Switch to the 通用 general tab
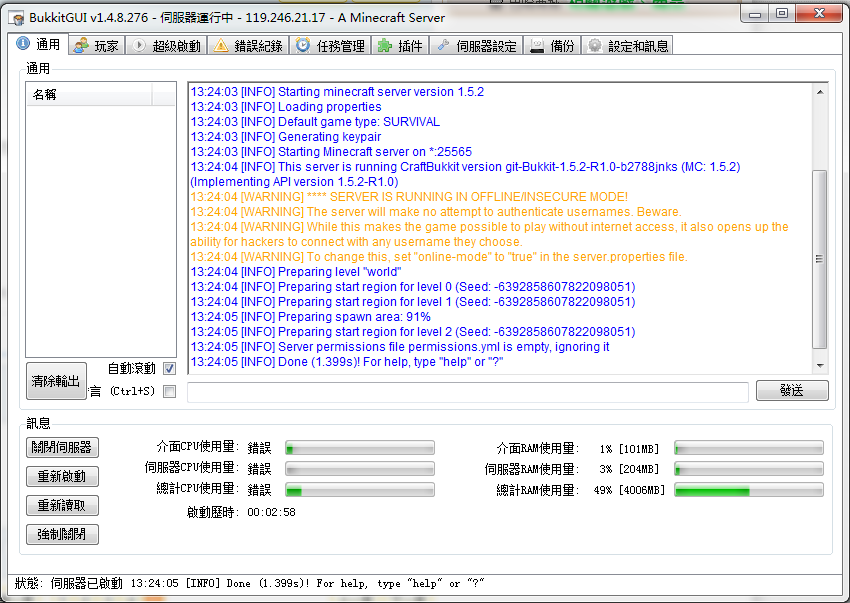 pos(39,45)
